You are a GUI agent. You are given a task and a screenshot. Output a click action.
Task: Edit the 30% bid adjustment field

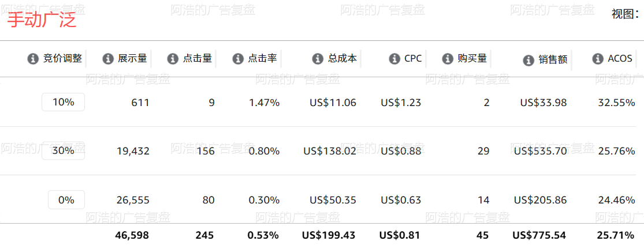[x=64, y=151]
